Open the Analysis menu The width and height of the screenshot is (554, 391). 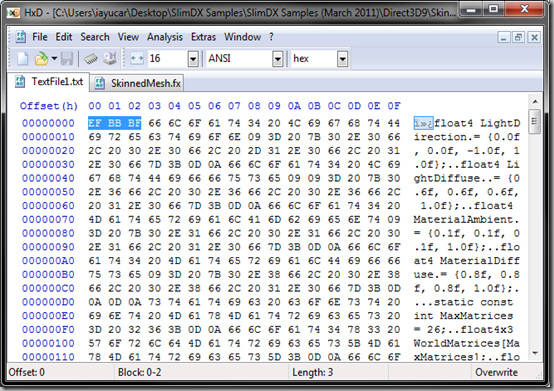(165, 37)
